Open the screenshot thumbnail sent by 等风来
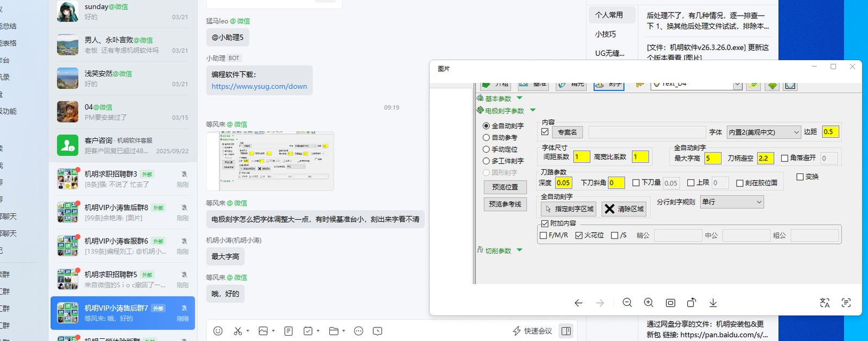 270,161
